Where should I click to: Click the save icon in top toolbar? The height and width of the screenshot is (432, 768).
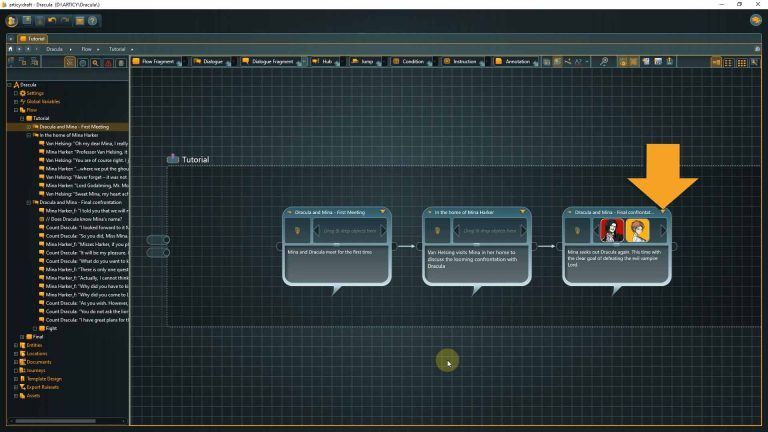[x=27, y=21]
